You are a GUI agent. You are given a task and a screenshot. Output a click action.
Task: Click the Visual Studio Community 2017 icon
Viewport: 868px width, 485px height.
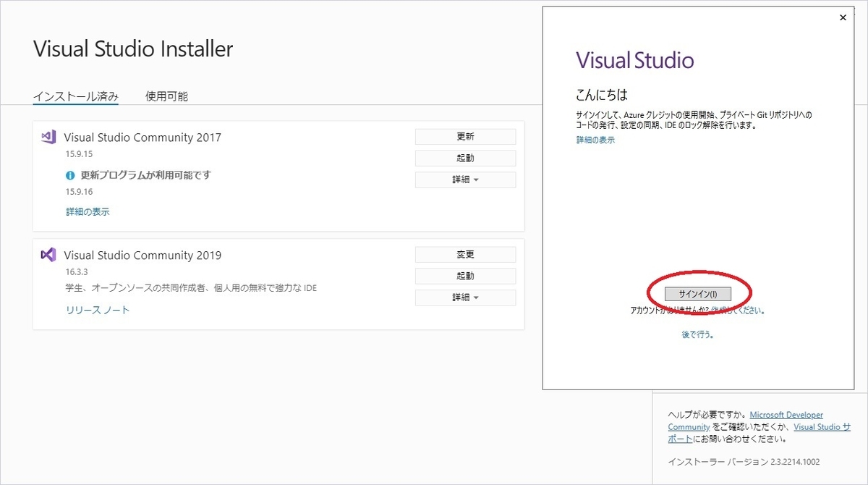click(x=48, y=137)
